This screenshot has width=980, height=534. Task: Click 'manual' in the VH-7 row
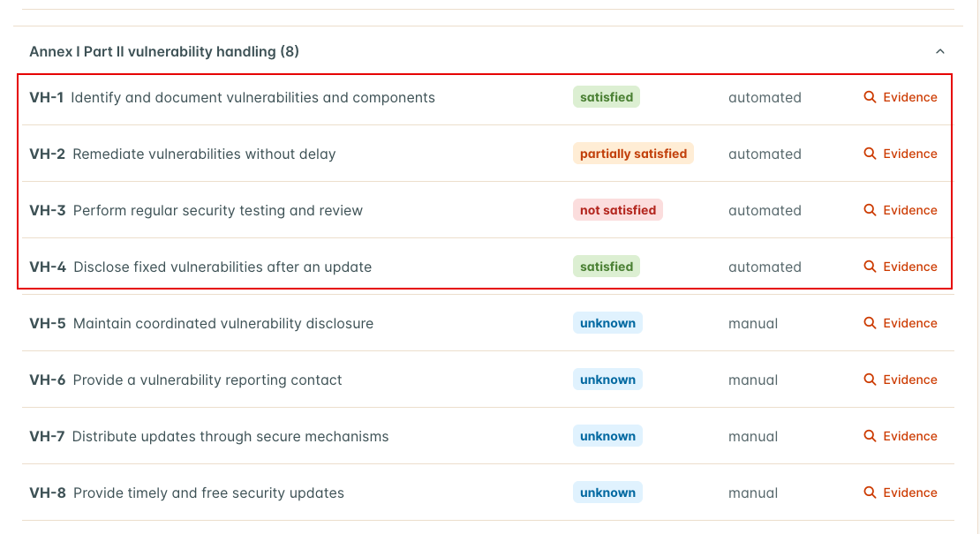coord(753,437)
